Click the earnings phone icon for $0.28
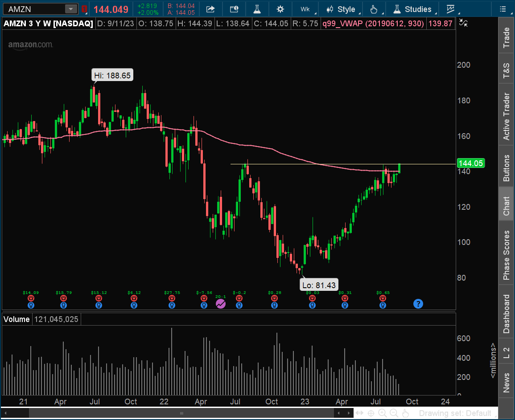The image size is (515, 420). coord(274,298)
